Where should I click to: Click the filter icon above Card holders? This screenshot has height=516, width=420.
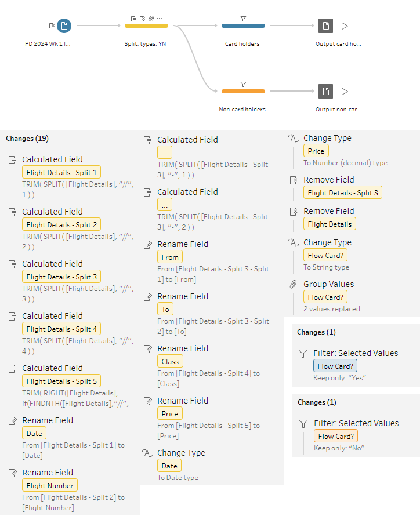point(243,19)
